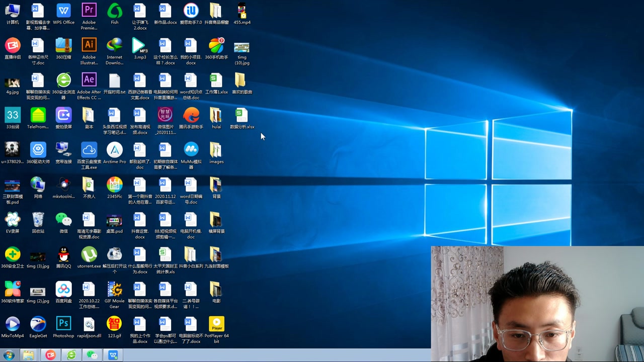This screenshot has height=362, width=644.
Task: Open the WPS Office desktop shortcut
Action: pyautogui.click(x=63, y=14)
